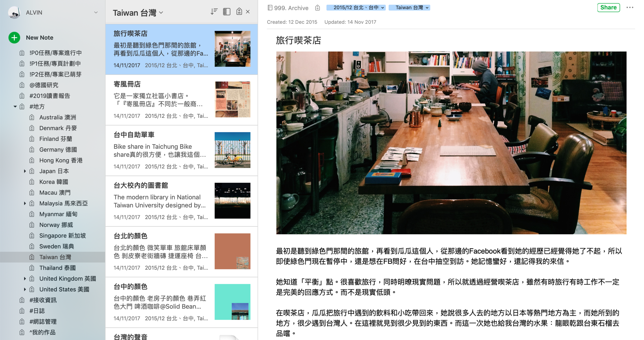Image resolution: width=644 pixels, height=340 pixels.
Task: Click the Created: 12 Dec 2015 date
Action: click(292, 22)
